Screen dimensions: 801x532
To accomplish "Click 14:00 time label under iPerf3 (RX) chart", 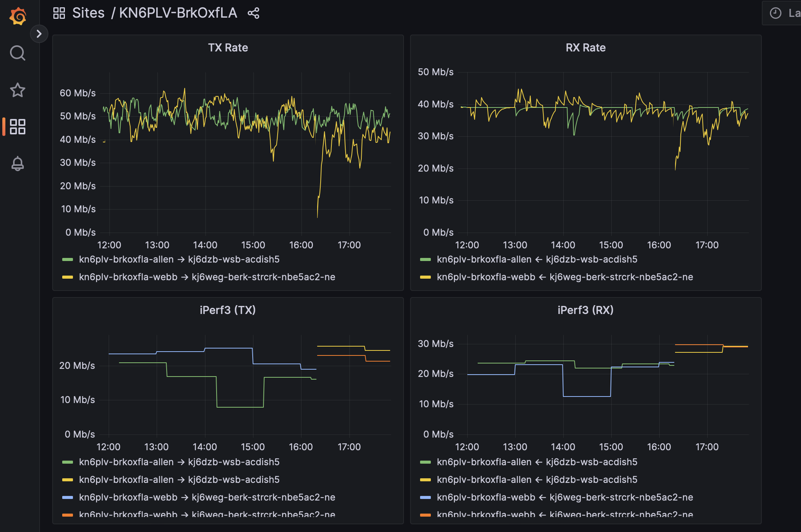I will pos(563,447).
